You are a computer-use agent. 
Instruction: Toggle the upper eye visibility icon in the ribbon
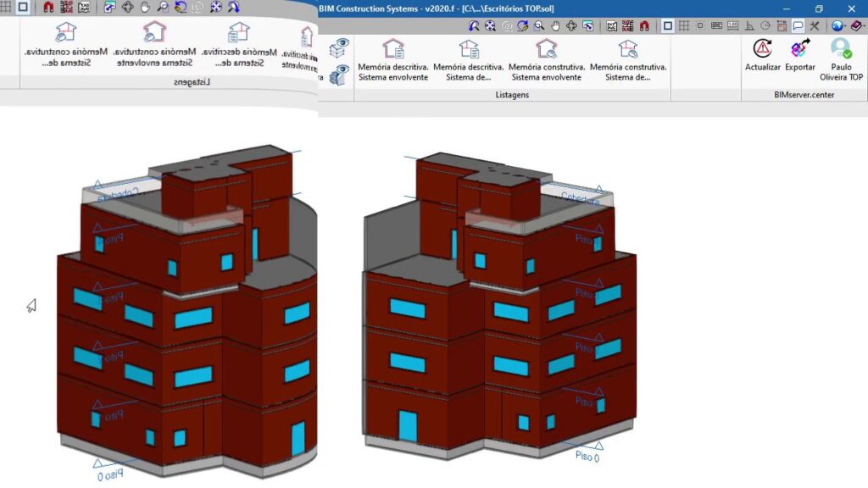pyautogui.click(x=342, y=45)
